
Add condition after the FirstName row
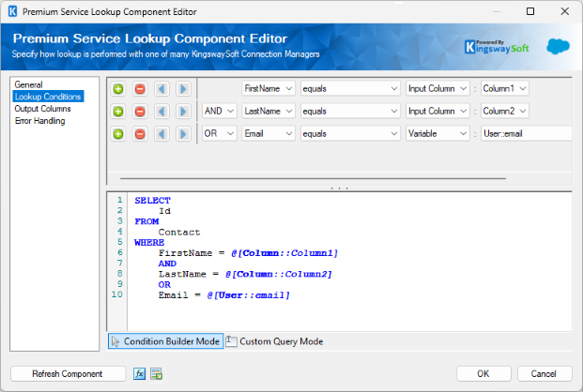118,89
